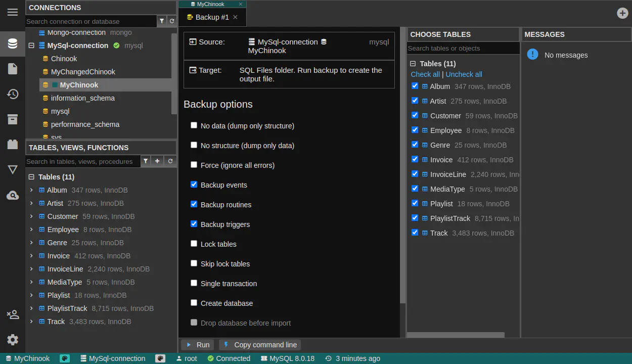Expand the InvoiceLine table node

31,269
